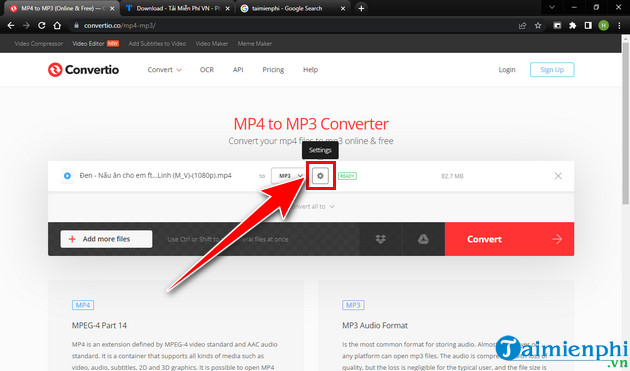Open Add Subtitles to Video link
630x371 pixels.
[x=157, y=43]
